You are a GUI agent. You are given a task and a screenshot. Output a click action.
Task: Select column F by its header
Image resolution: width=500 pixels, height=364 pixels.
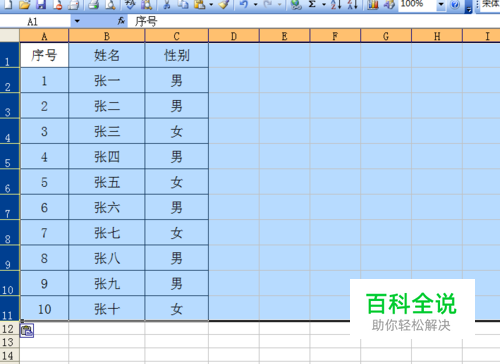335,36
